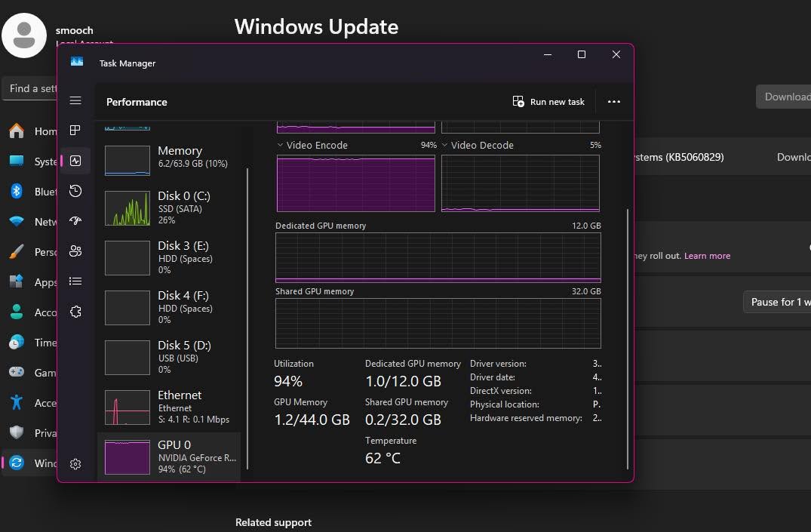Click the Shared GPU memory graph

click(438, 324)
